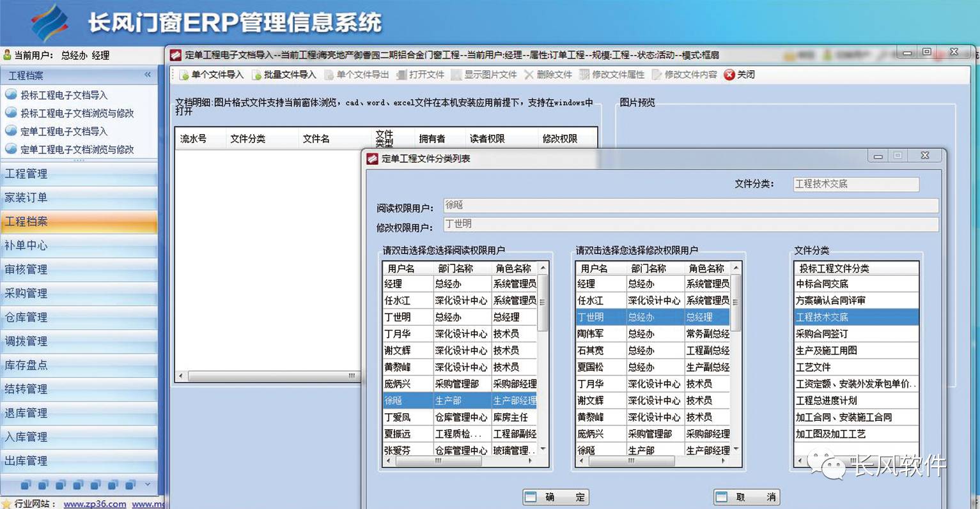Click the delete file toolbar icon

[x=529, y=75]
